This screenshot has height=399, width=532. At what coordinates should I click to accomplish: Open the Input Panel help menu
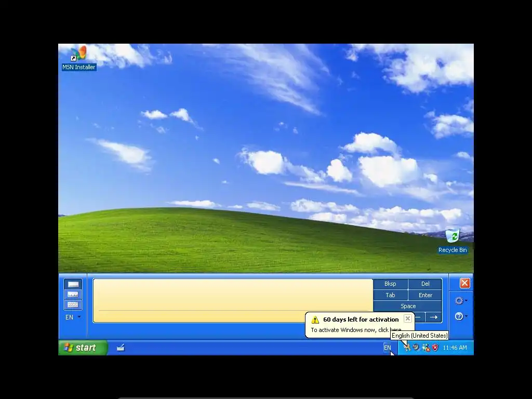(461, 316)
